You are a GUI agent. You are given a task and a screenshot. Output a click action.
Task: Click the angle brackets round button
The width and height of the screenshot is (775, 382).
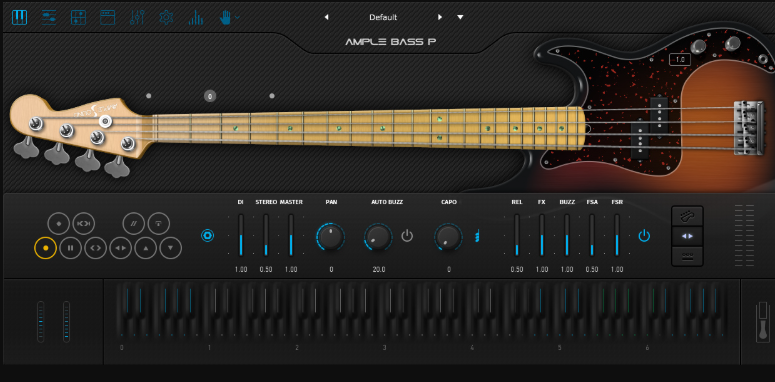pyautogui.click(x=96, y=248)
